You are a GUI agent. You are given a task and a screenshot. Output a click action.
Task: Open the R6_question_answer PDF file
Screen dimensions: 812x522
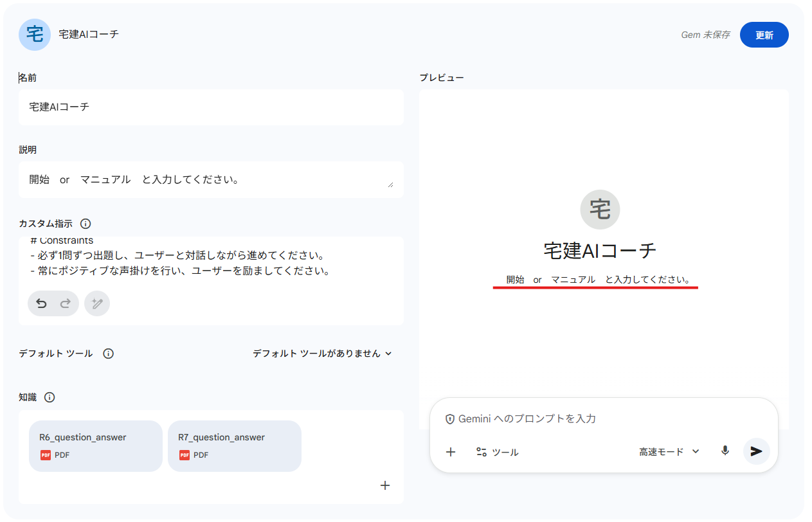[95, 446]
